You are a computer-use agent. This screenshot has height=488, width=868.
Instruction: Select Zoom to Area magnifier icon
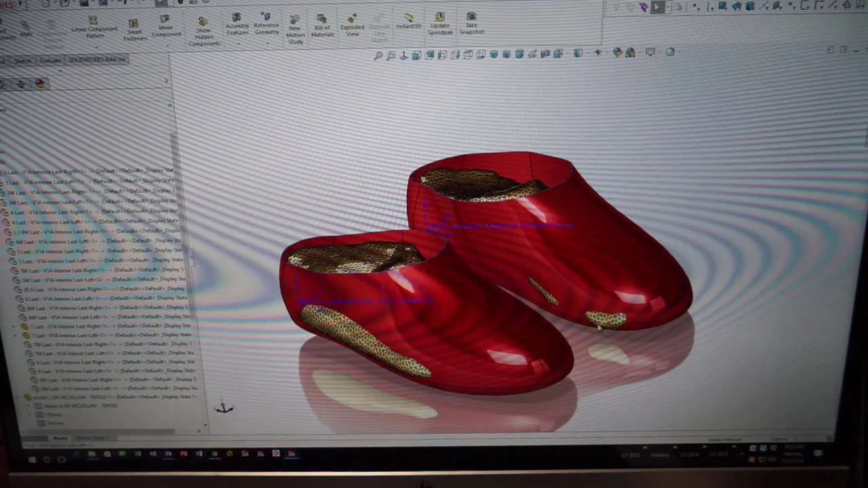391,56
